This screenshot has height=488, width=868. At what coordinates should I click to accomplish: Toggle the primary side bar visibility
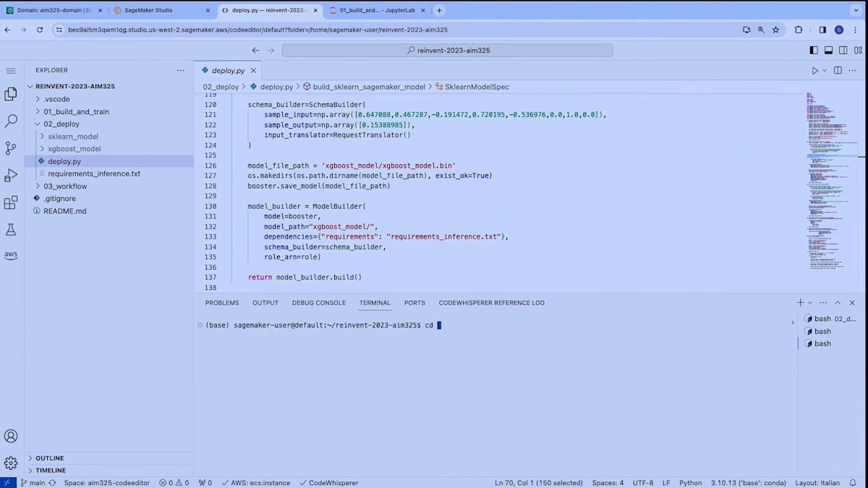click(814, 51)
